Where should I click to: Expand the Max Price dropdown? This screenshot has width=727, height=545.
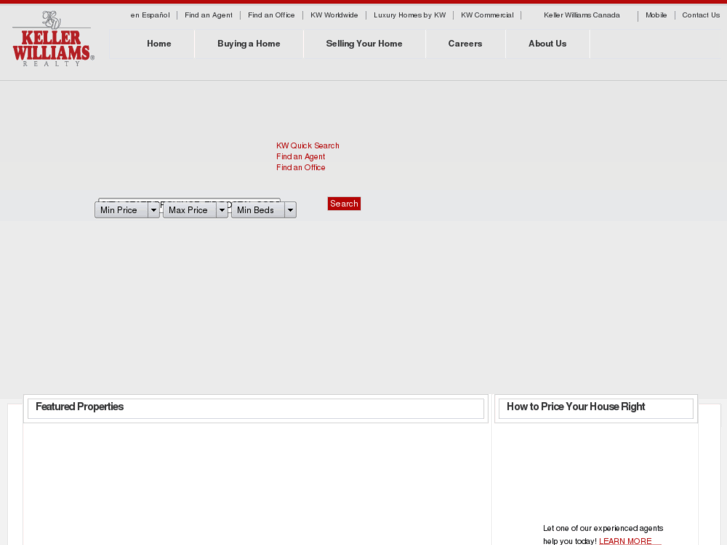pos(196,210)
